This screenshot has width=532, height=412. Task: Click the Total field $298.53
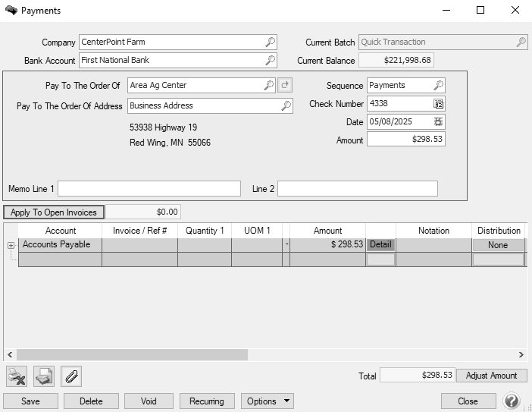pyautogui.click(x=418, y=376)
